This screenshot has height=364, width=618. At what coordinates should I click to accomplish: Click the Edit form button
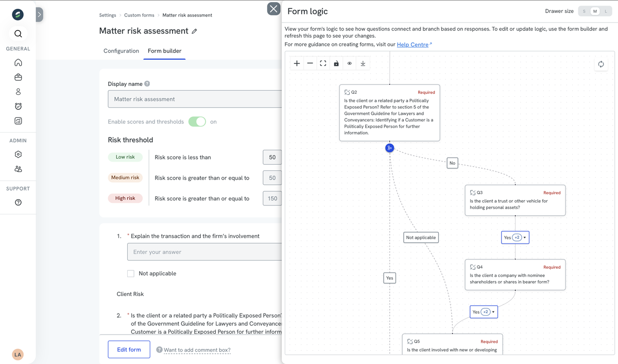(x=129, y=350)
